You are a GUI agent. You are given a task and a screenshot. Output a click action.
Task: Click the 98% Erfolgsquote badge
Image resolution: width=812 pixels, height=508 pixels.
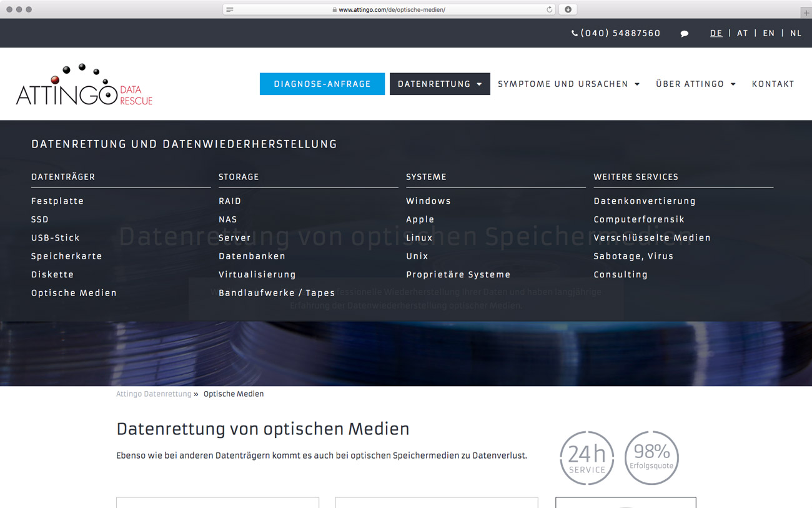[x=651, y=458]
